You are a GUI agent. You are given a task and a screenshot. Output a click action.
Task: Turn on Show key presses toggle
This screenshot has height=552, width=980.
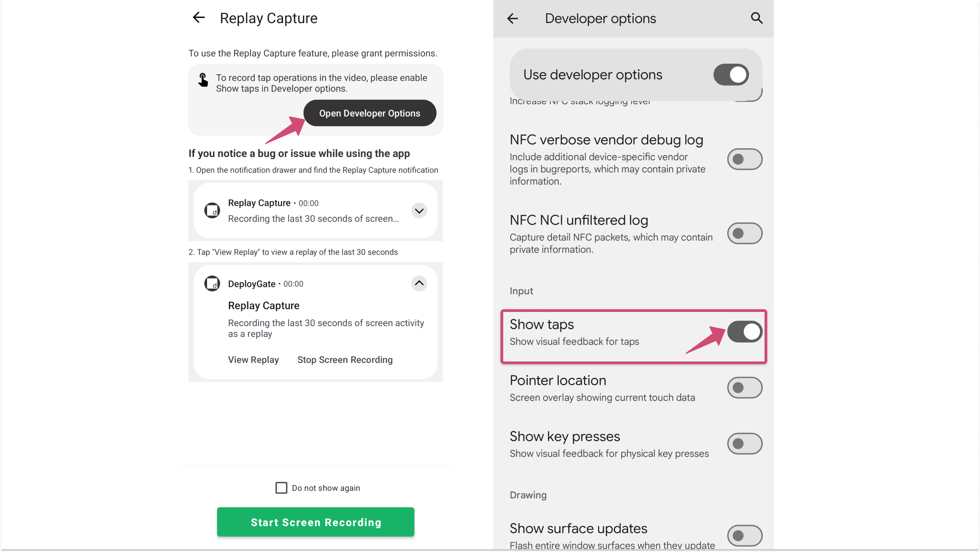click(744, 443)
